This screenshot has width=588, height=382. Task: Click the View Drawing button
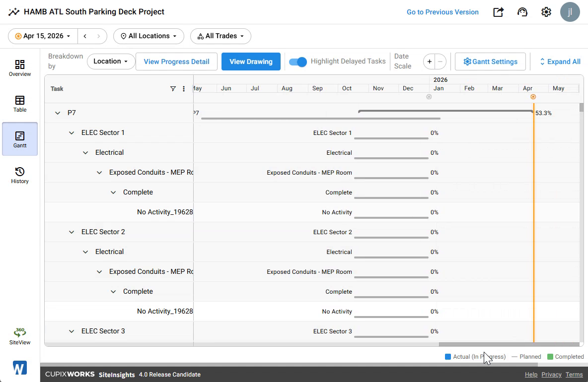(x=251, y=62)
